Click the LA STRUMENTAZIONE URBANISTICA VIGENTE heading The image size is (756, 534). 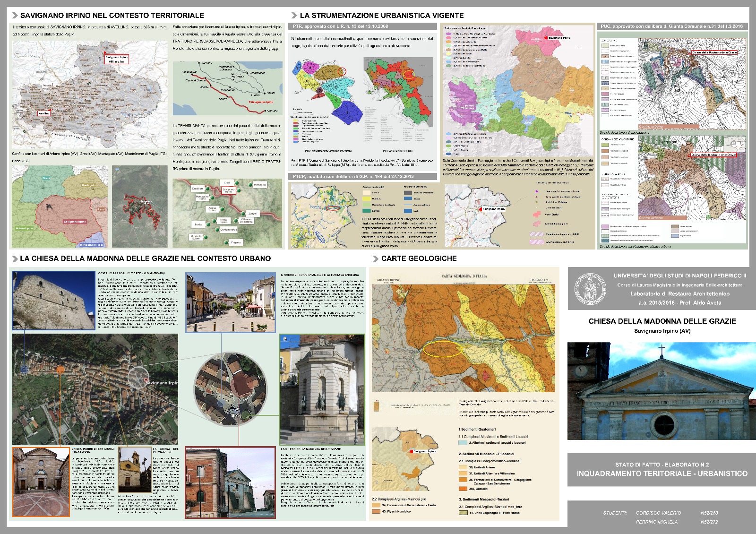point(382,16)
